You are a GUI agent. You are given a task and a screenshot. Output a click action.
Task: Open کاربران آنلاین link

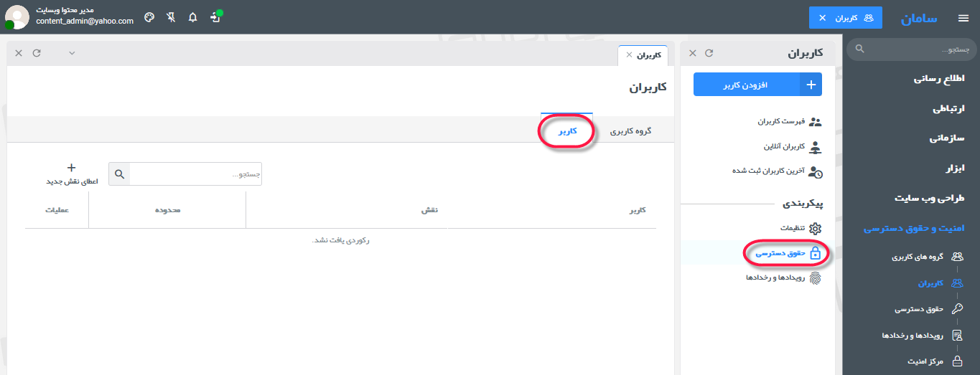point(783,146)
